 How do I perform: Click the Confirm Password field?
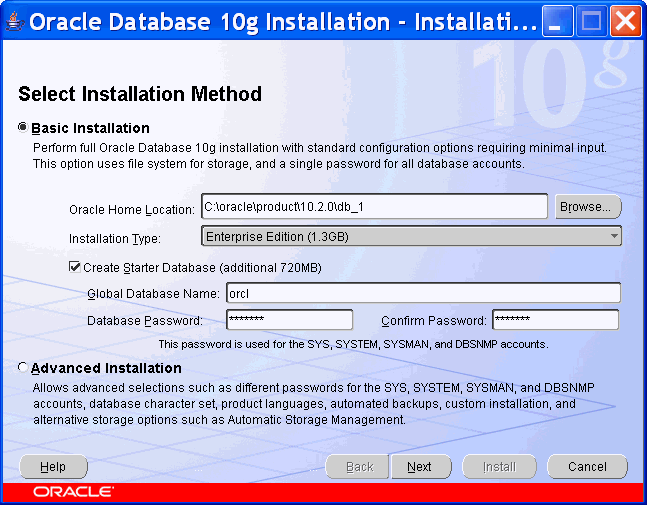click(554, 320)
